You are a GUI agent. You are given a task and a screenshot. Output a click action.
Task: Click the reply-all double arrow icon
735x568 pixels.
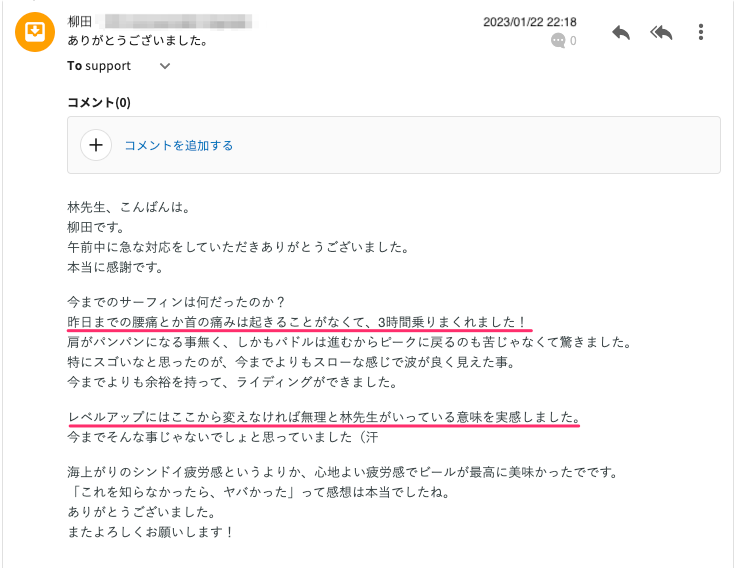coord(661,32)
